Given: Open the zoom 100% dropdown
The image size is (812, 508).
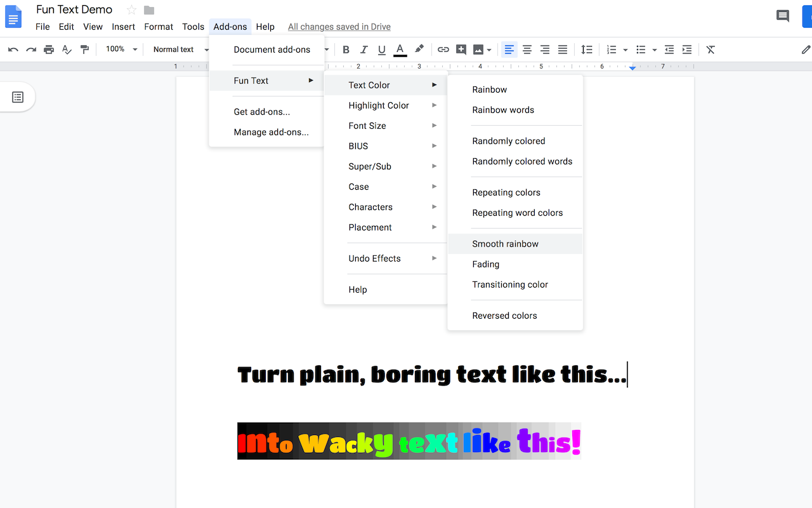Looking at the screenshot, I should tap(121, 49).
